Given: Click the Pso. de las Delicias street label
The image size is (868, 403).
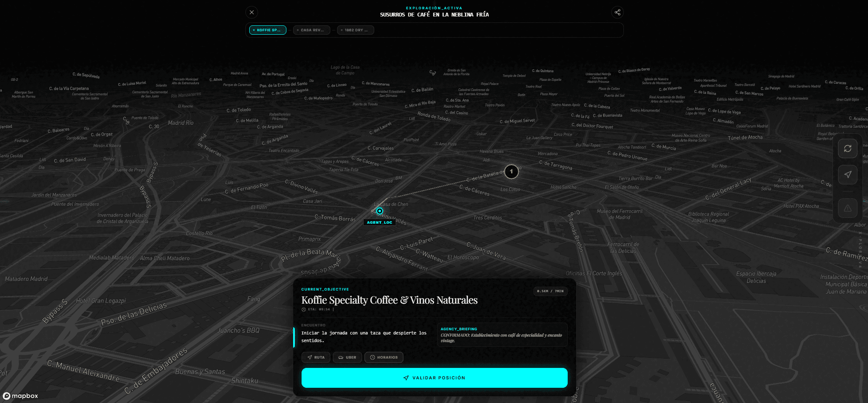Looking at the screenshot, I should [x=134, y=313].
